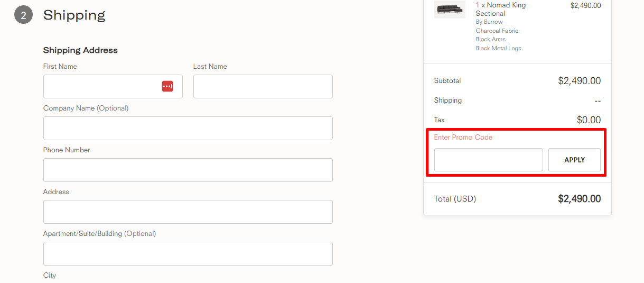Click the "Shipping" section heading
This screenshot has height=283, width=644.
(74, 15)
